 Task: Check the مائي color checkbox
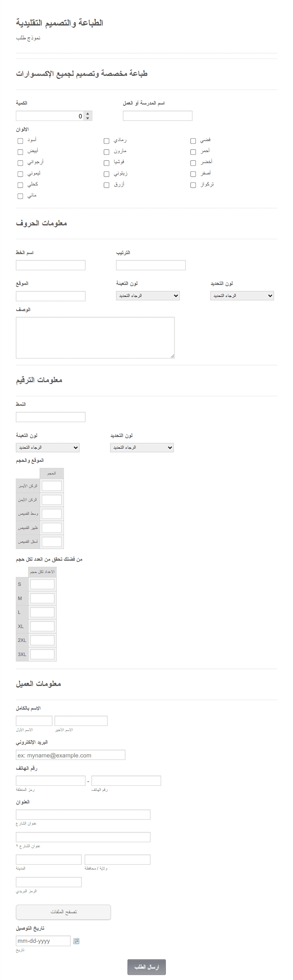(20, 196)
